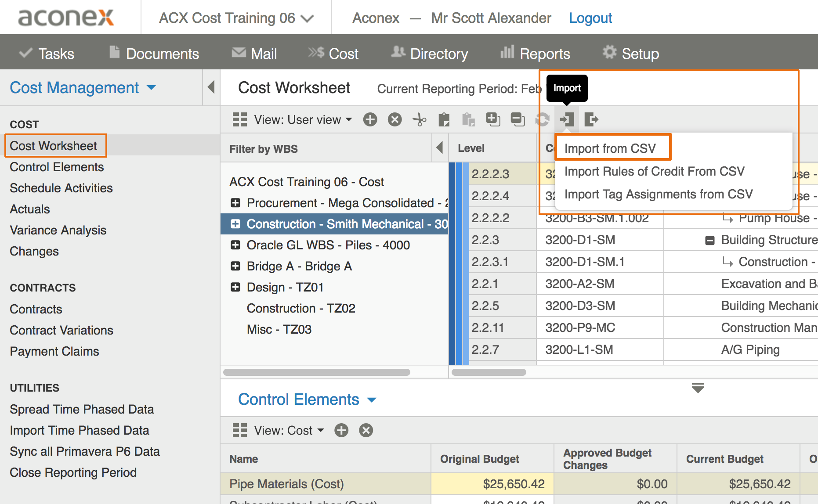Click the worksheet grid horizontal scrollbar
818x504 pixels.
tap(489, 372)
